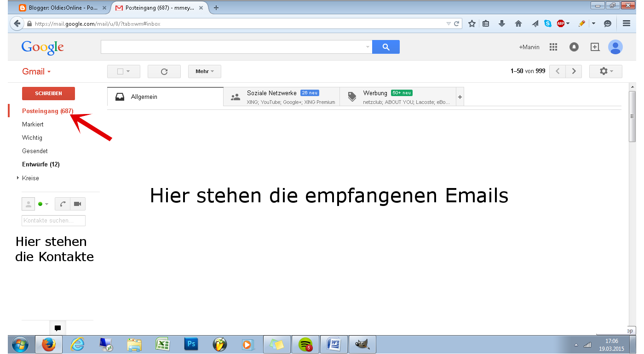Screen dimensions: 644x354
Task: Click the red SCHREIBEN button
Action: click(x=48, y=93)
